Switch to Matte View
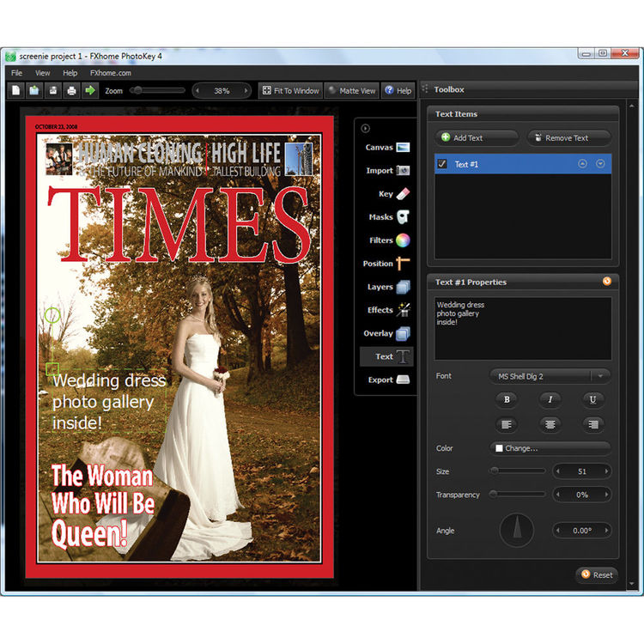 [x=352, y=91]
